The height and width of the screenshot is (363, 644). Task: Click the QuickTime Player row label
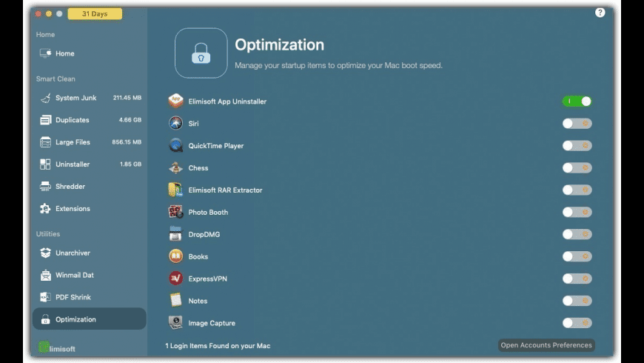215,145
